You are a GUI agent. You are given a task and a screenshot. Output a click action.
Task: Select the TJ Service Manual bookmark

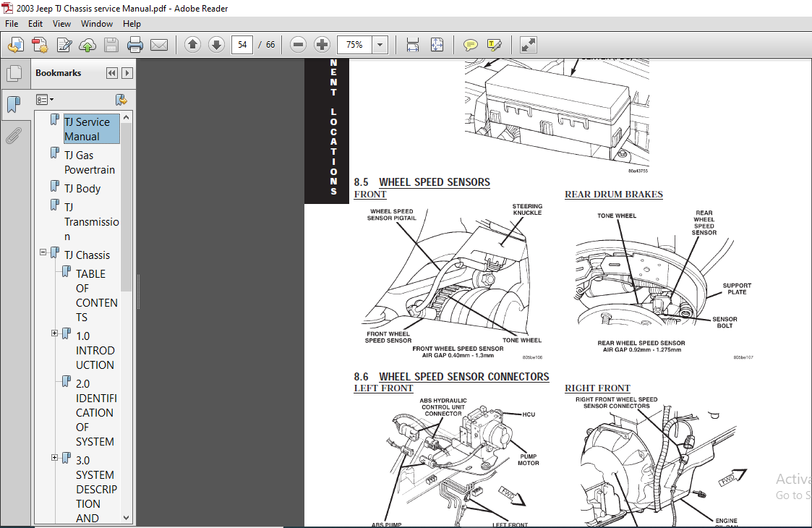(x=91, y=129)
